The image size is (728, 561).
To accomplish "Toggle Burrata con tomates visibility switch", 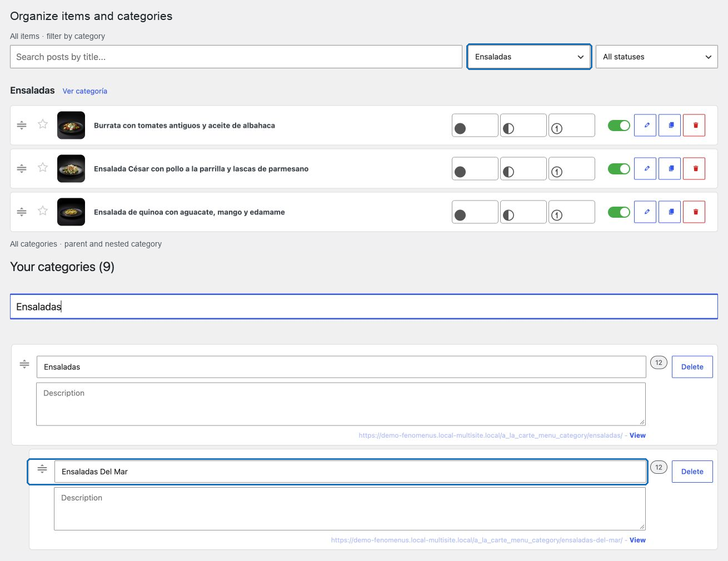I will (x=619, y=126).
